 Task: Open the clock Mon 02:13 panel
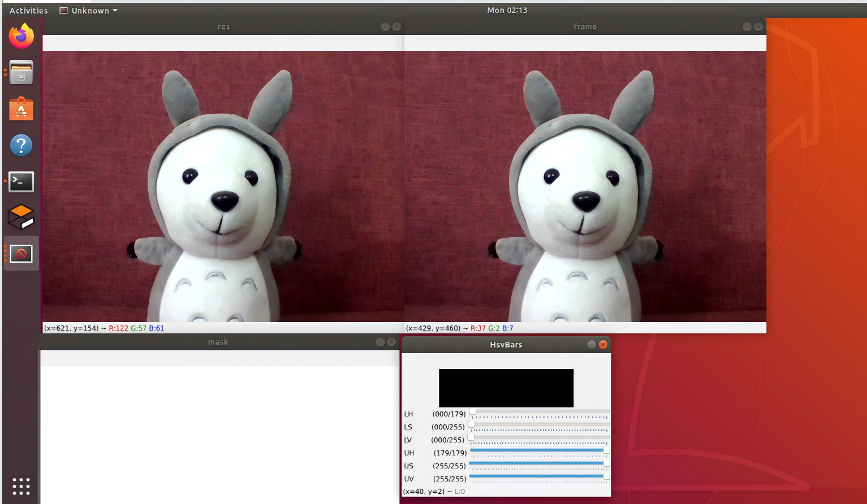507,10
